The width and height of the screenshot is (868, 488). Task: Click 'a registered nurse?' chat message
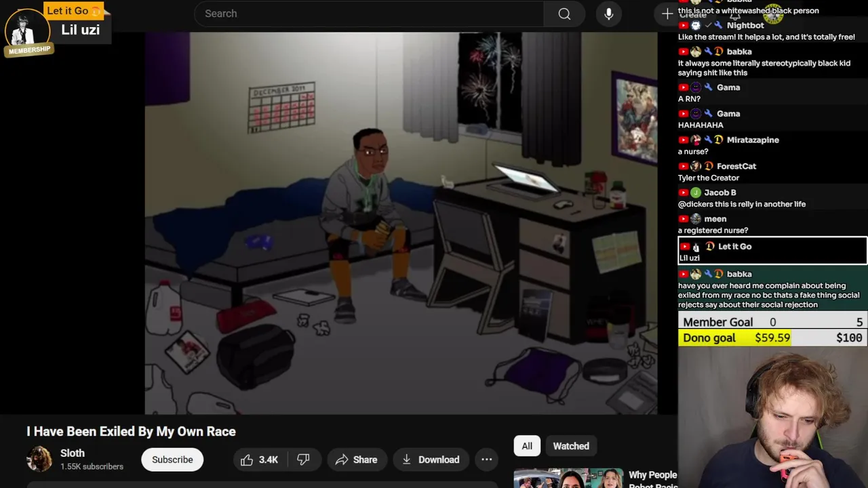click(713, 230)
